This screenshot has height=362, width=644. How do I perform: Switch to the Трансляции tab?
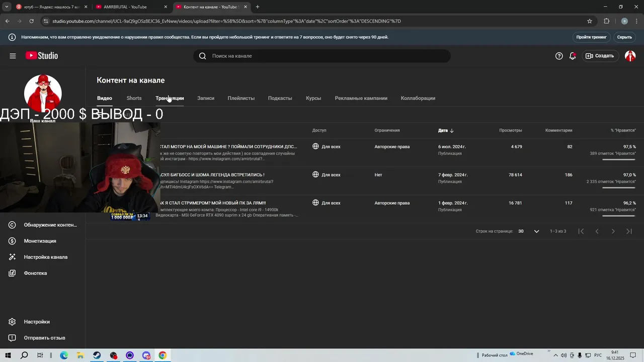[x=170, y=98]
